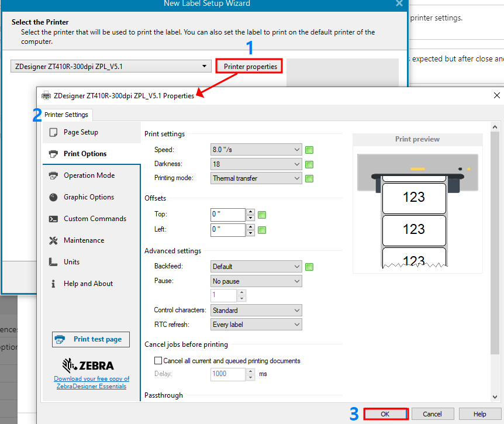This screenshot has height=424, width=504.
Task: Increase the Top offset value with the stepper
Action: click(251, 212)
